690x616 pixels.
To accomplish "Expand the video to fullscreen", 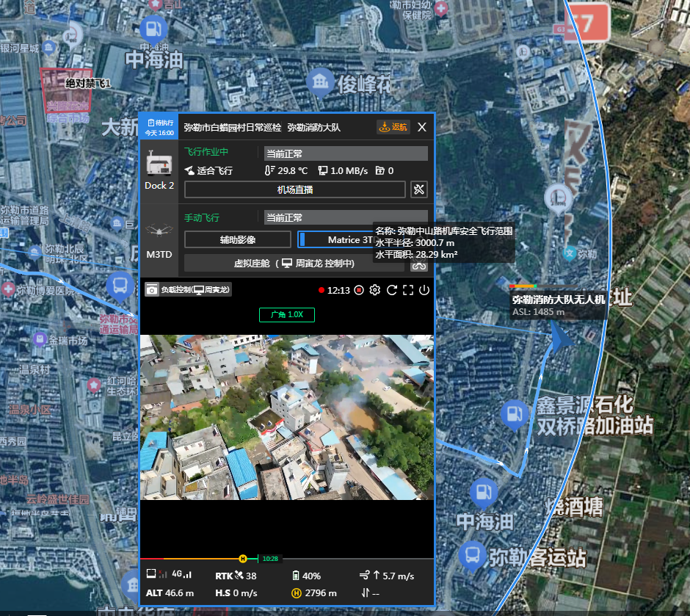I will [408, 290].
